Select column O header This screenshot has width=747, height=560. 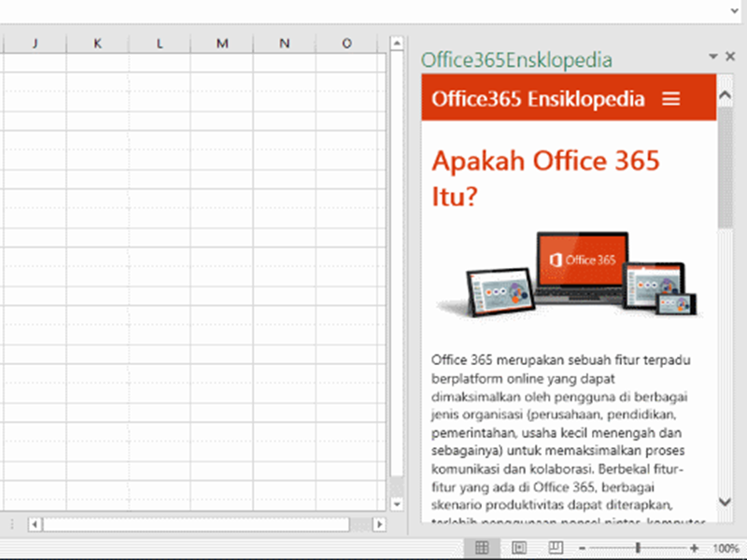tap(346, 43)
